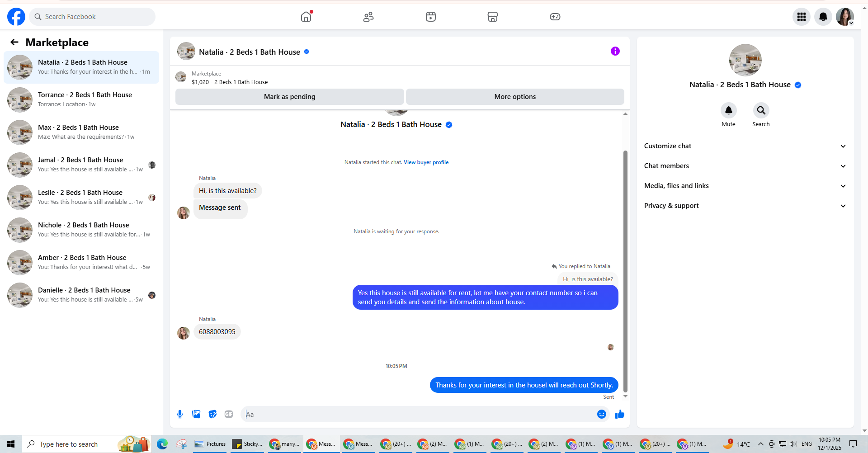Click the Windows taskbar search box
Viewport: 868px width, 453px height.
coord(87,444)
